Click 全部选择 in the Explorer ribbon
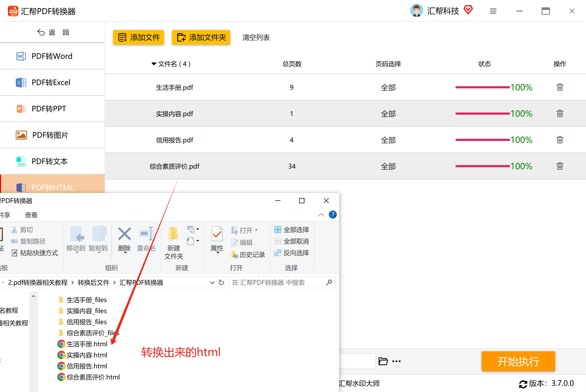This screenshot has height=392, width=586. [x=292, y=230]
